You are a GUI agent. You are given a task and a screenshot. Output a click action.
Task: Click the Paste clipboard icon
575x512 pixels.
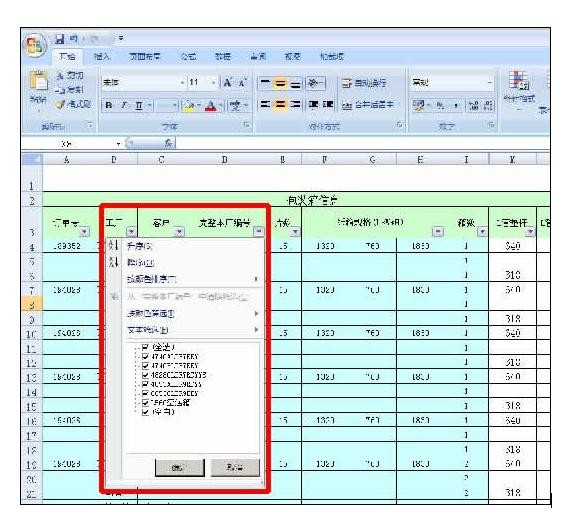pos(39,81)
